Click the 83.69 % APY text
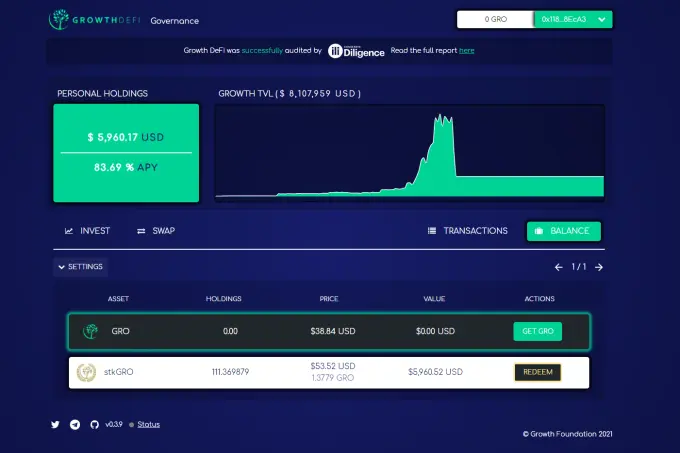The height and width of the screenshot is (453, 680). [126, 167]
